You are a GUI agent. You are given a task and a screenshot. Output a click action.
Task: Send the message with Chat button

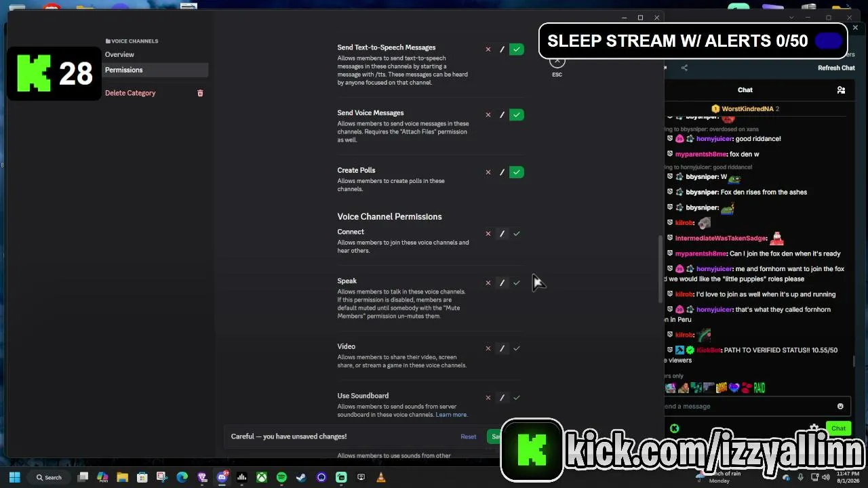click(x=839, y=428)
